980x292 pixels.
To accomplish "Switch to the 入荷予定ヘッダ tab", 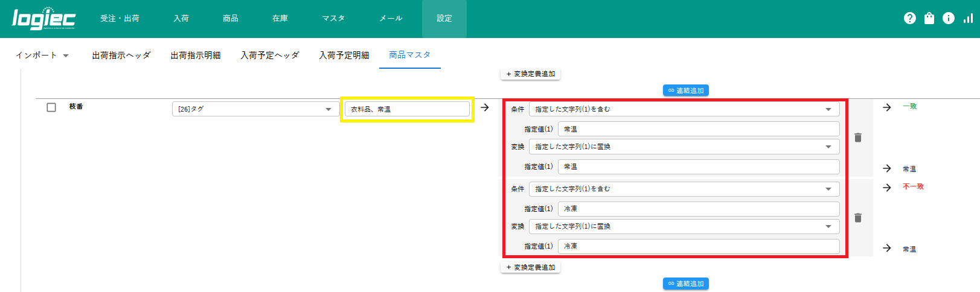I will point(269,56).
